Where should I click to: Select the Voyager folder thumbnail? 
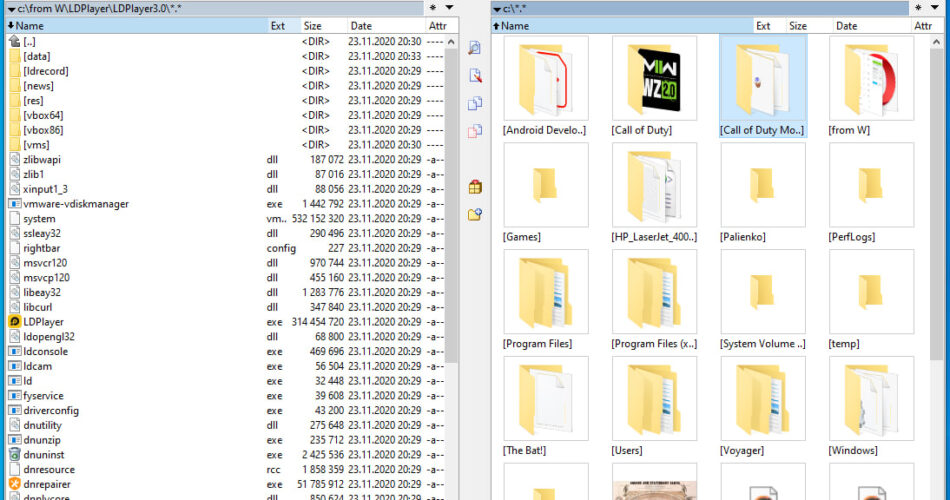pos(763,398)
